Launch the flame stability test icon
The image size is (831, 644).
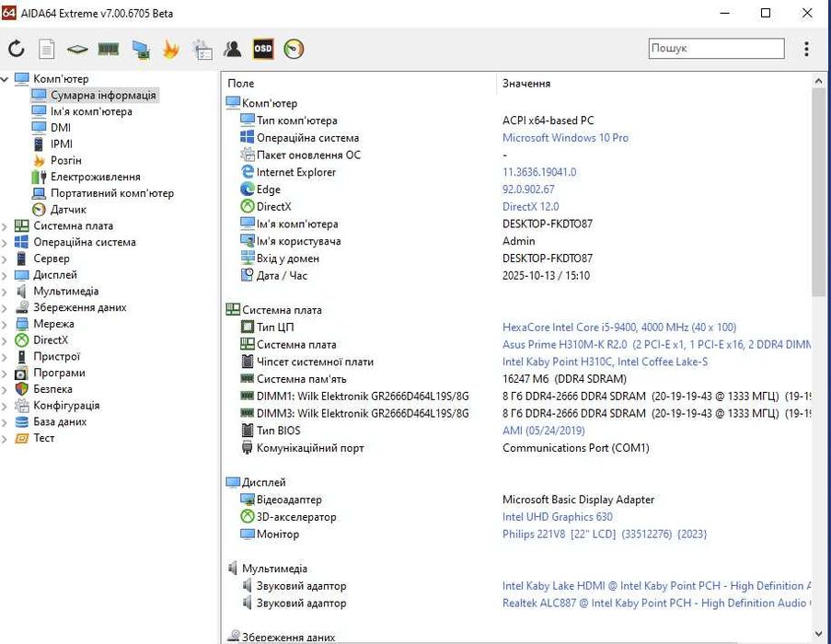click(x=170, y=50)
